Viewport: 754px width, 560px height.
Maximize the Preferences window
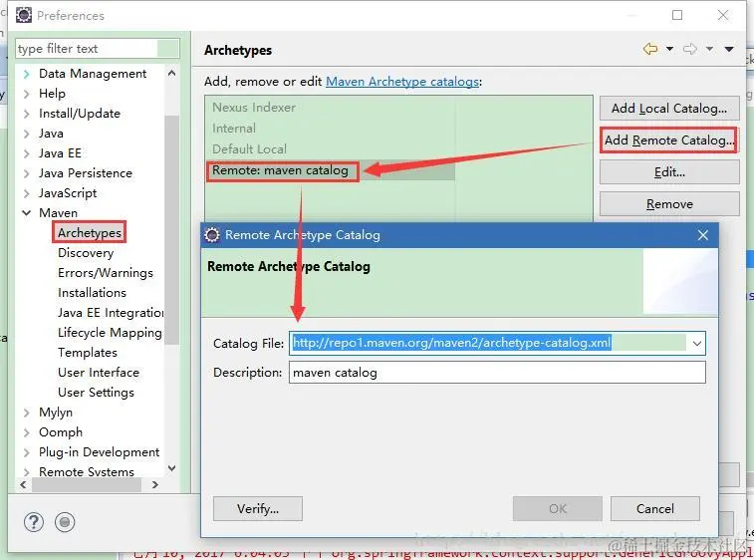tap(677, 15)
